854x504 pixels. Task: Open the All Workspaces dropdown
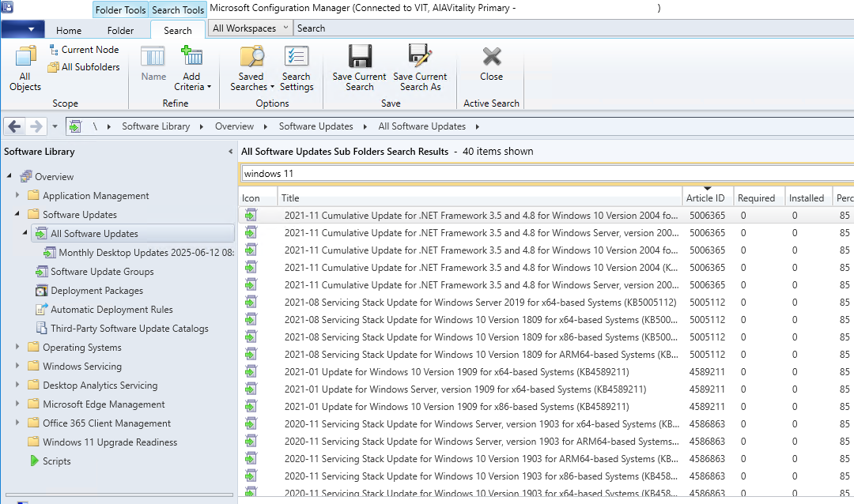[x=250, y=28]
